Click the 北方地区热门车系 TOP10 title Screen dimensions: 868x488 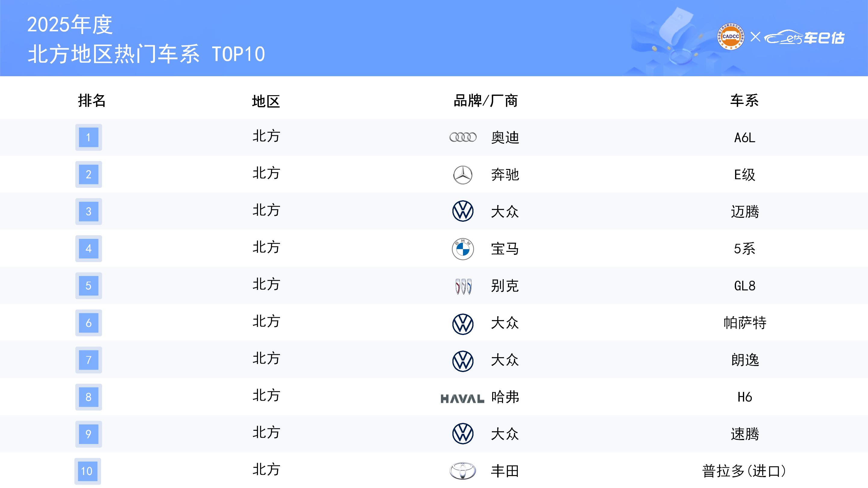[146, 54]
